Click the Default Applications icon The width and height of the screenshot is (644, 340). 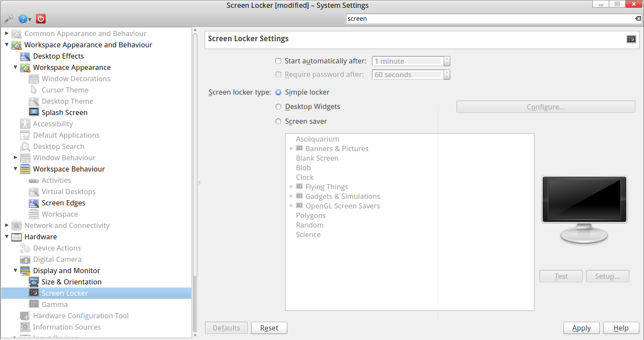(25, 135)
